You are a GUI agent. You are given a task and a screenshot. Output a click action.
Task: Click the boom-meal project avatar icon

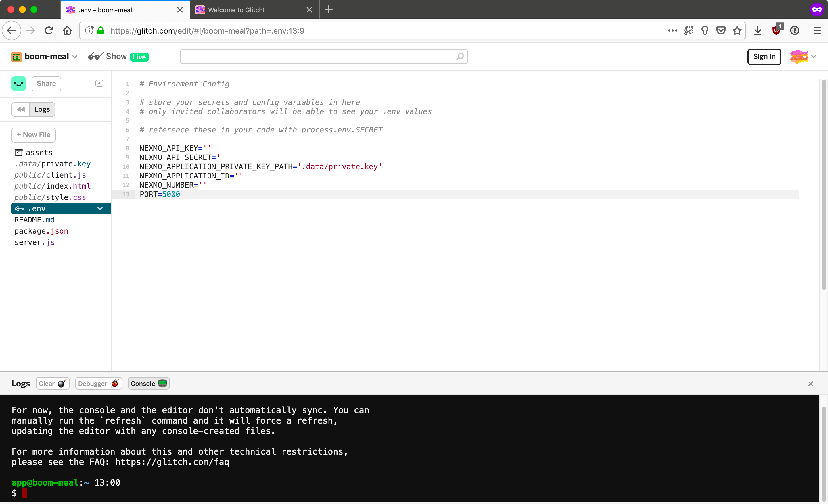(16, 57)
